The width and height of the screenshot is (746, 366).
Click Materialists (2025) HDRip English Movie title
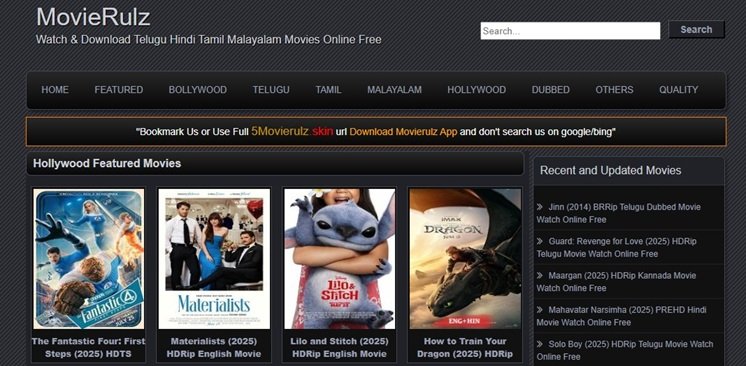click(x=214, y=348)
